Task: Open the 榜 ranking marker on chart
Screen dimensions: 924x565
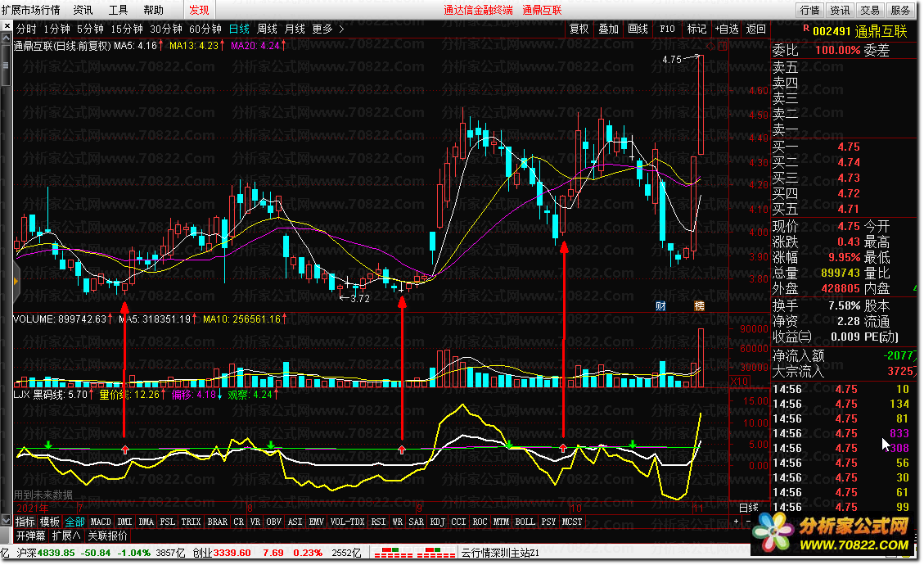Action: pyautogui.click(x=699, y=306)
